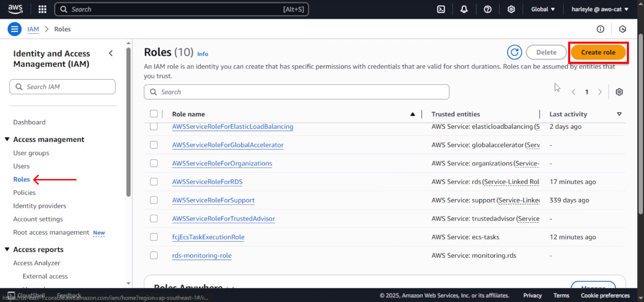
Task: Open Roles in the sidebar
Action: [x=21, y=179]
